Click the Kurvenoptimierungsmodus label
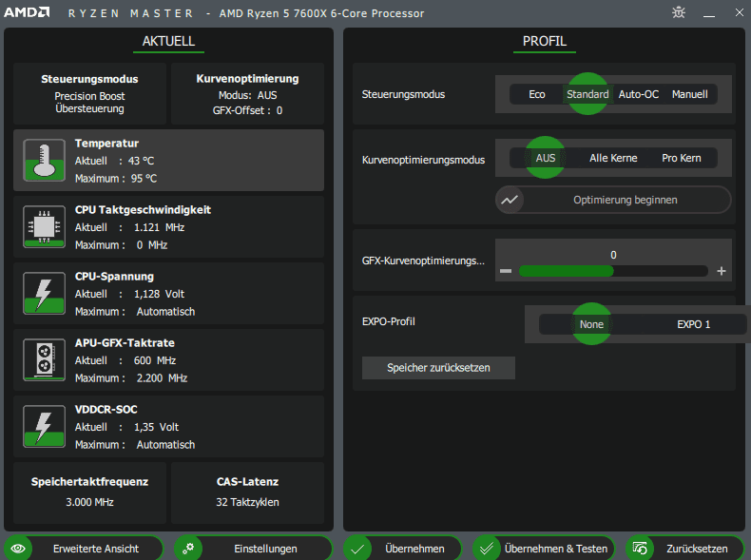 click(423, 160)
